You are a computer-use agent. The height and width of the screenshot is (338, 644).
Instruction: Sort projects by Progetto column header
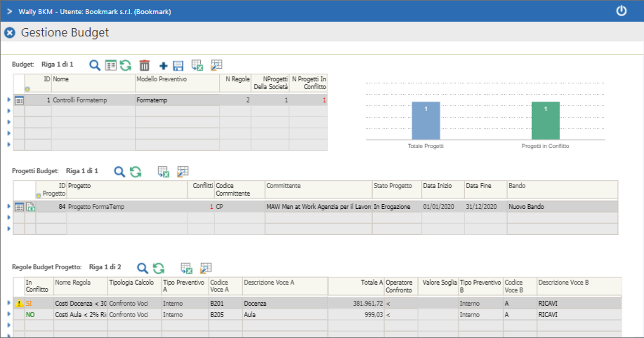click(127, 189)
